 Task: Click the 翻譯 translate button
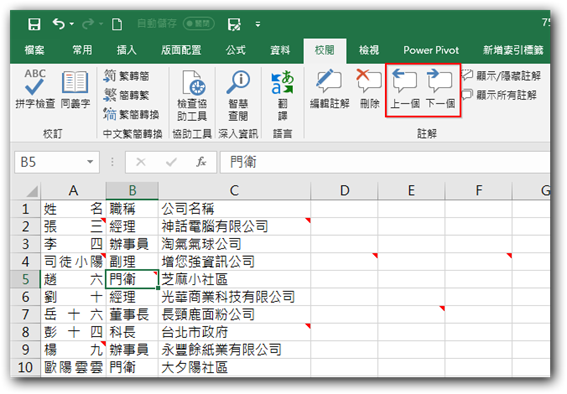283,95
